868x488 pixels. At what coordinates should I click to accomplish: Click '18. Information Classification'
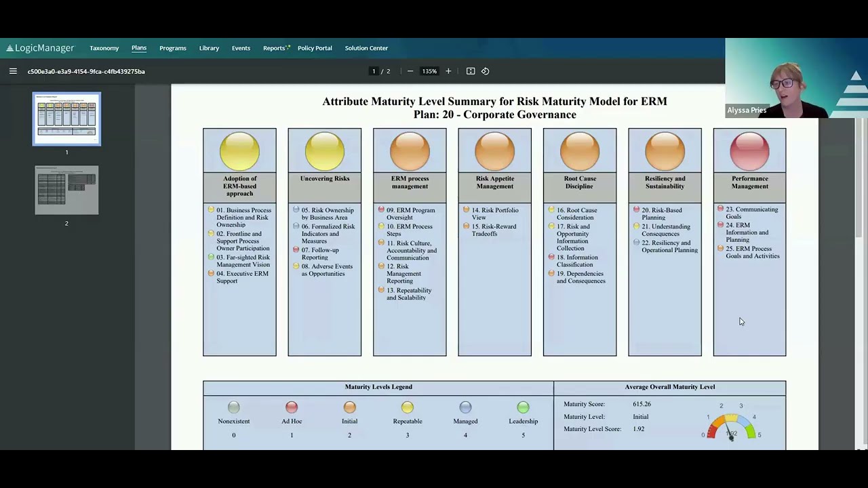pyautogui.click(x=577, y=261)
